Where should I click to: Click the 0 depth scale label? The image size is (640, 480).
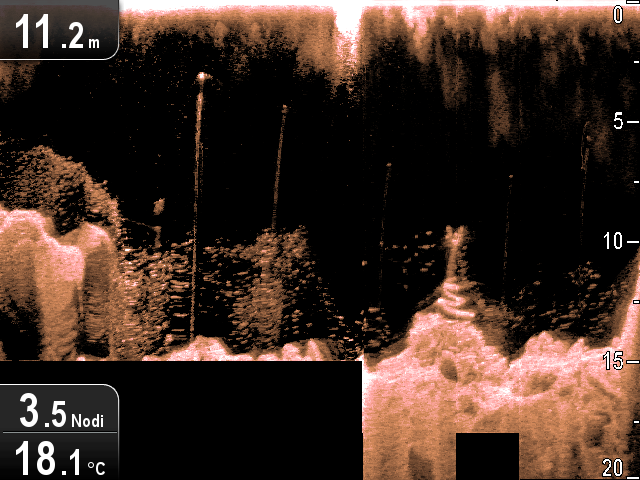click(618, 15)
